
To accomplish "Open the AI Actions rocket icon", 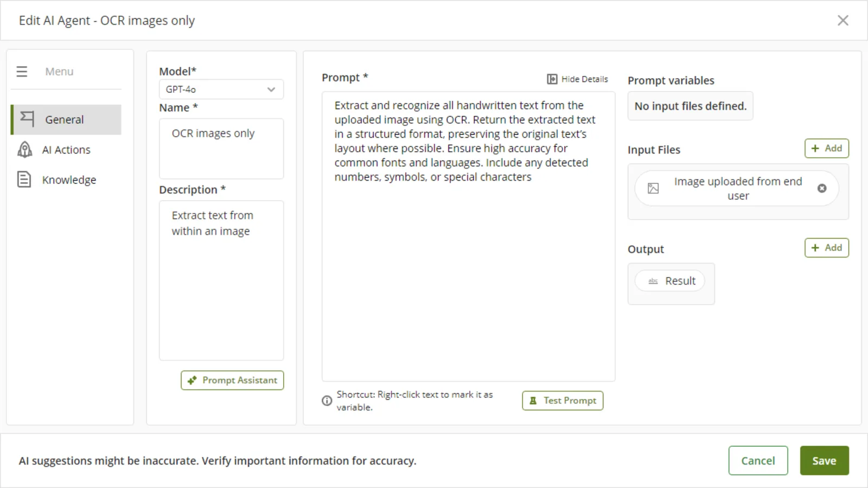I will pyautogui.click(x=25, y=150).
